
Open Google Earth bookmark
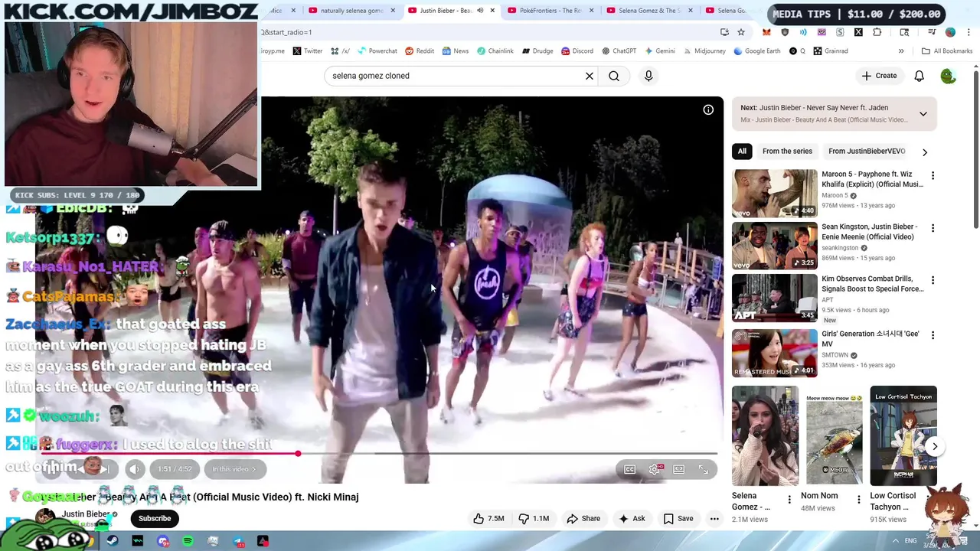click(757, 51)
